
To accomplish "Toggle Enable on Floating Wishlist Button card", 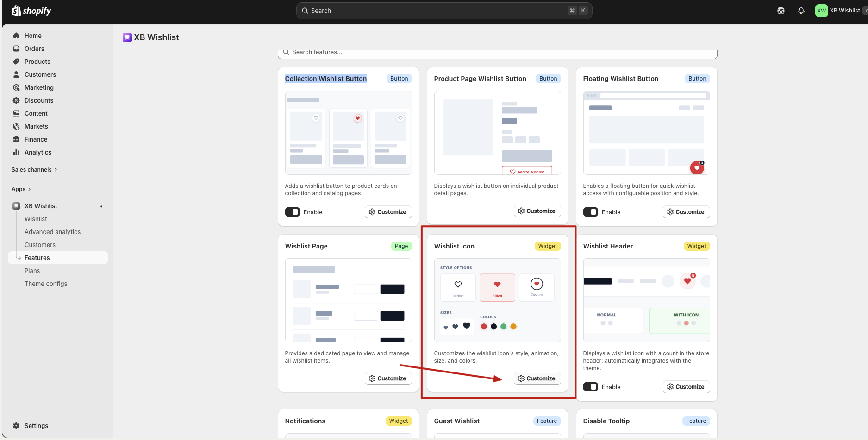I will (591, 212).
